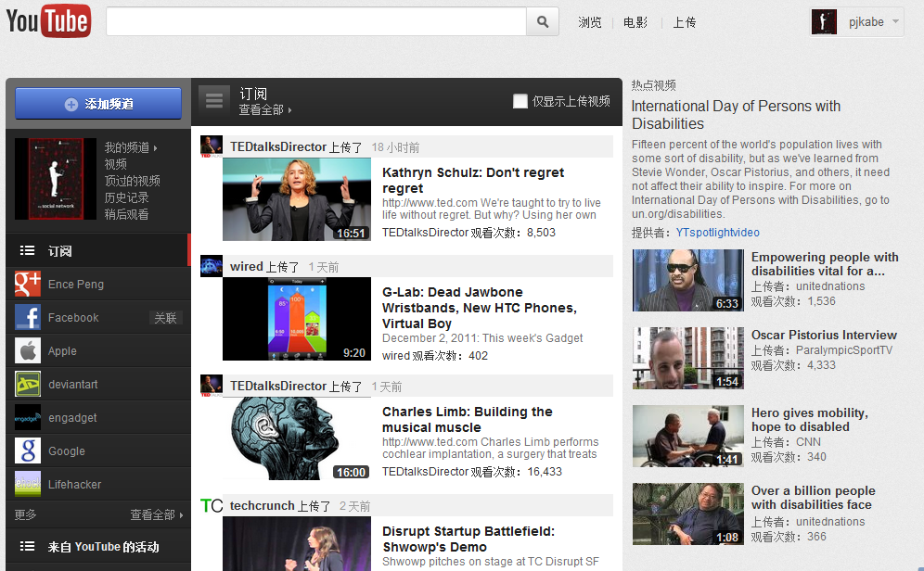Open the deviantart channel icon
This screenshot has width=924, height=571.
[28, 385]
